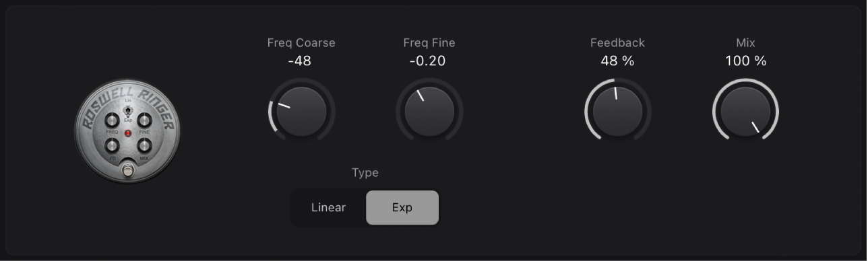Click the Type label above the buttons
This screenshot has height=261, width=868.
[365, 173]
